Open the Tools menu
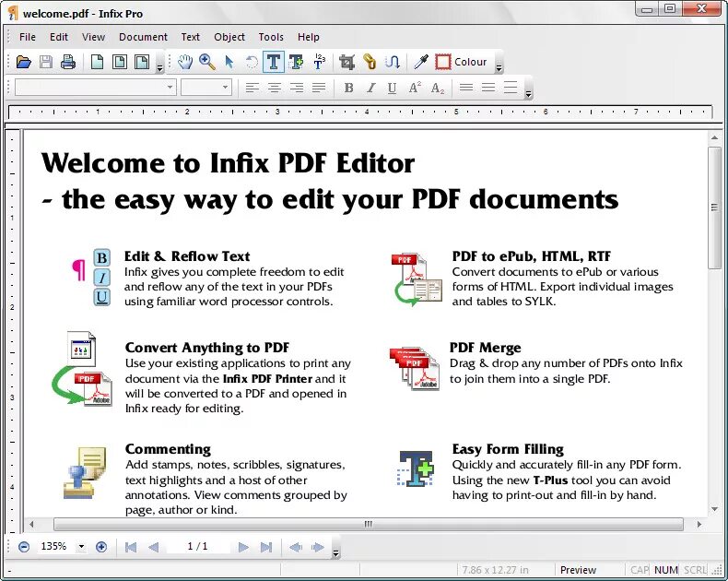The image size is (728, 581). pos(271,37)
